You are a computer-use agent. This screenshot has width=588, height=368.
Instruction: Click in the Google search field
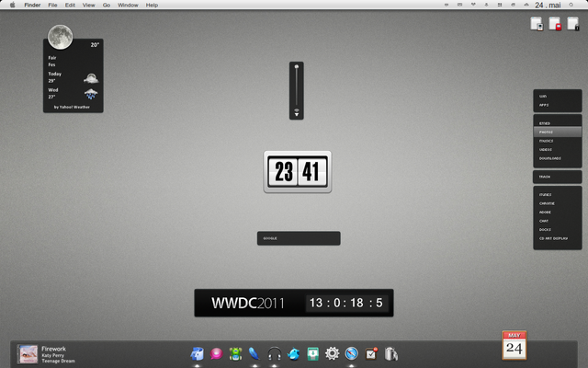(x=299, y=238)
